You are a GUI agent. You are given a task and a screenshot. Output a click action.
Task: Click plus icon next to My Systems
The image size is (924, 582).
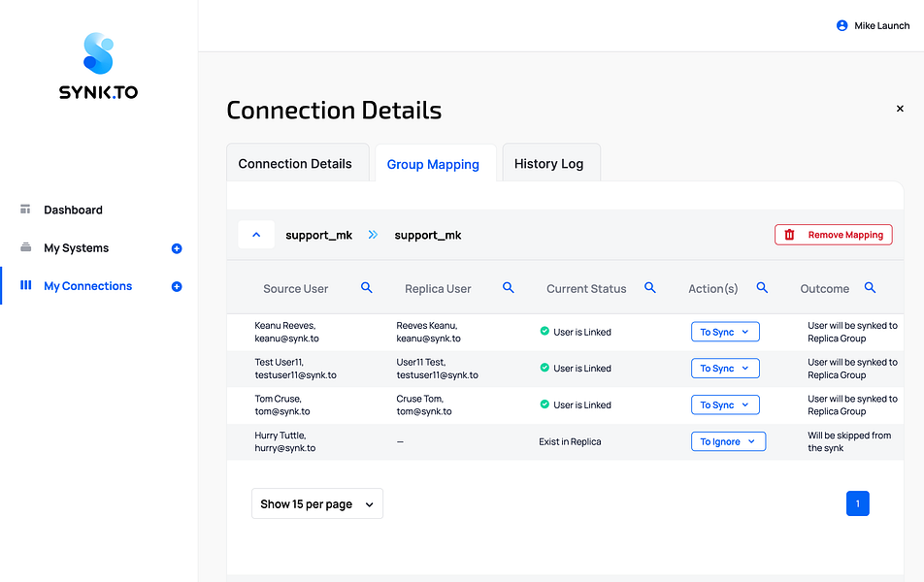[x=177, y=249]
